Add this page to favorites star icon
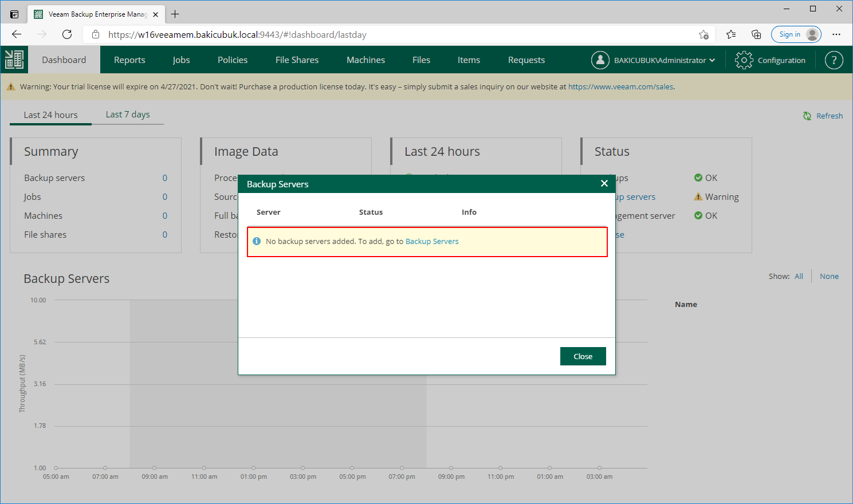853x504 pixels. (x=703, y=34)
